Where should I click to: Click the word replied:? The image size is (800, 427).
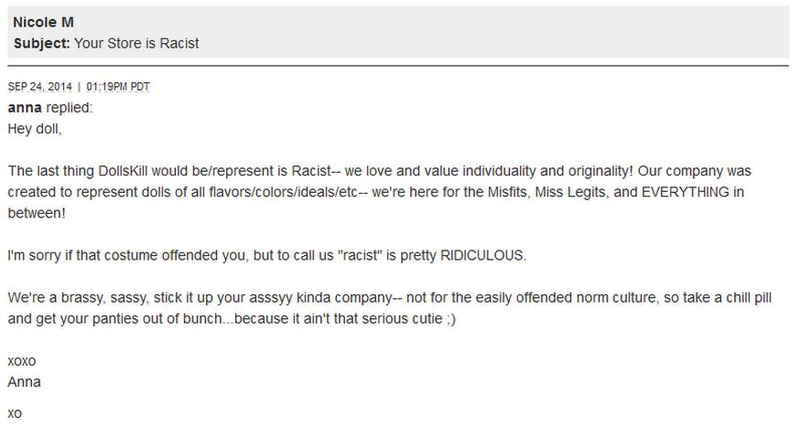(x=70, y=108)
